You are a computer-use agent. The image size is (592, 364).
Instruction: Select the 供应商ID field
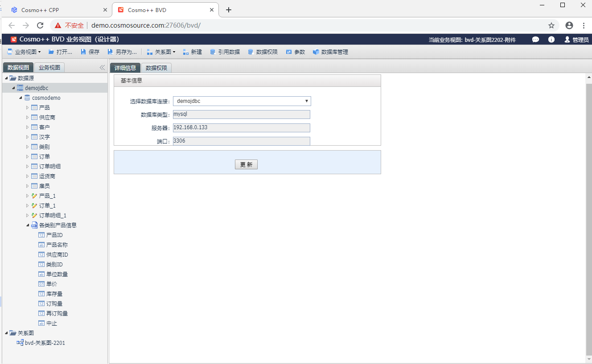coord(57,254)
